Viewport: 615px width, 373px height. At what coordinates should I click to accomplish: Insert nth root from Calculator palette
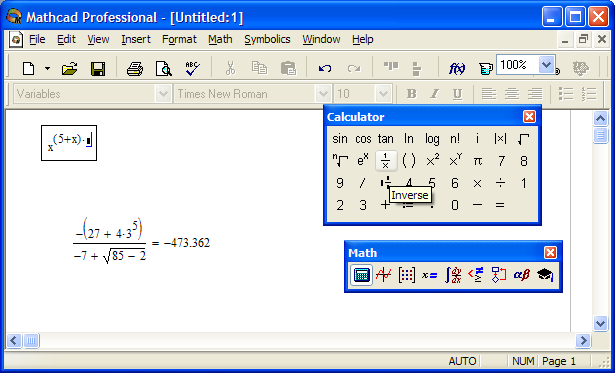coord(340,161)
